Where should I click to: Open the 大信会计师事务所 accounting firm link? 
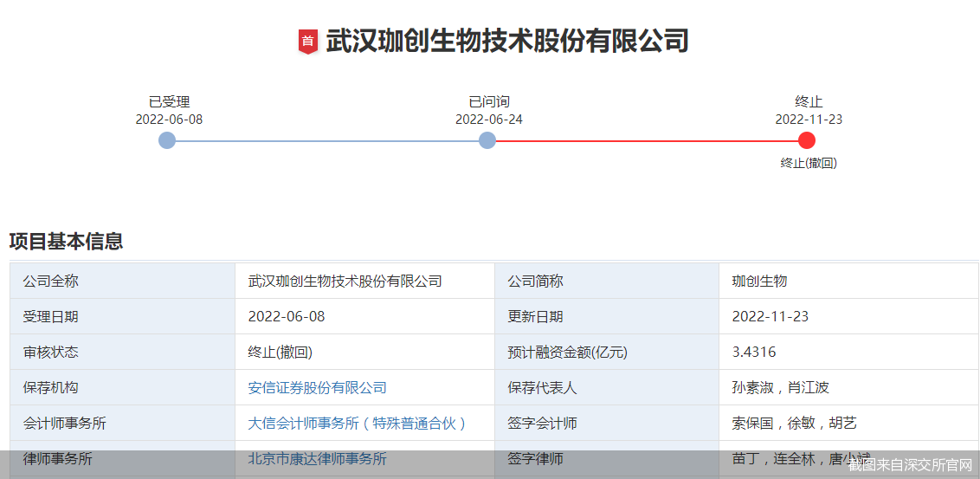tap(358, 424)
